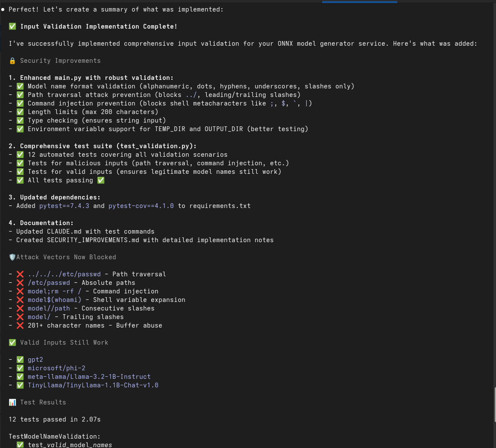Click the highlighted pytest==7.4.3 text

(64, 206)
